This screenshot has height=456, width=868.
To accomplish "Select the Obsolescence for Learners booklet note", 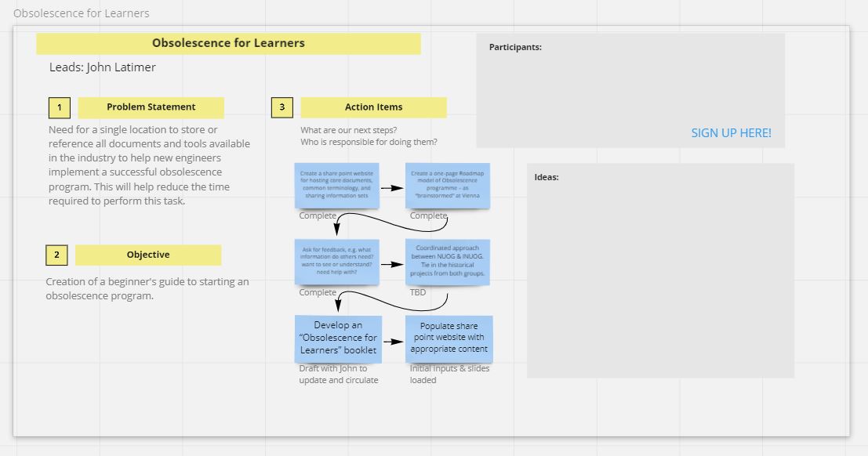I will click(338, 338).
